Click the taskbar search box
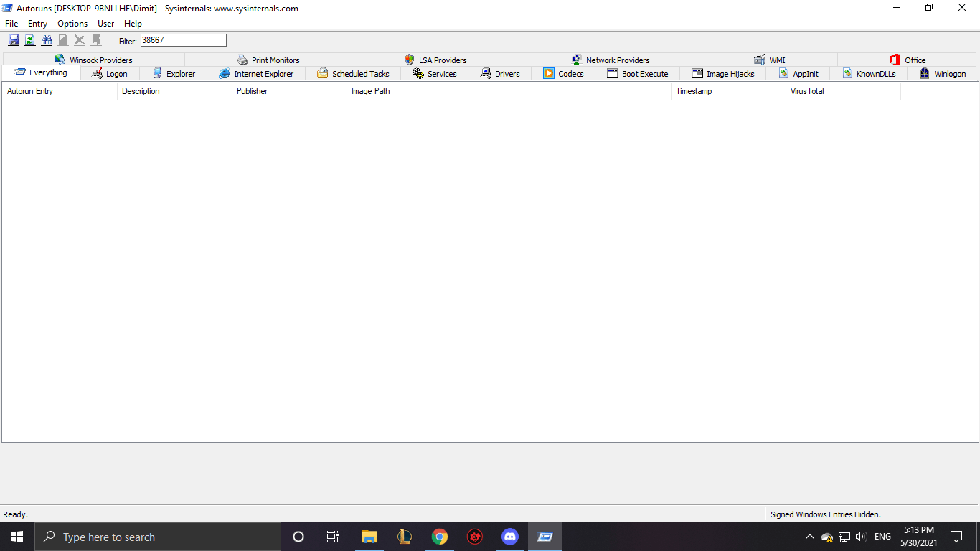The image size is (980, 551). coord(158,537)
